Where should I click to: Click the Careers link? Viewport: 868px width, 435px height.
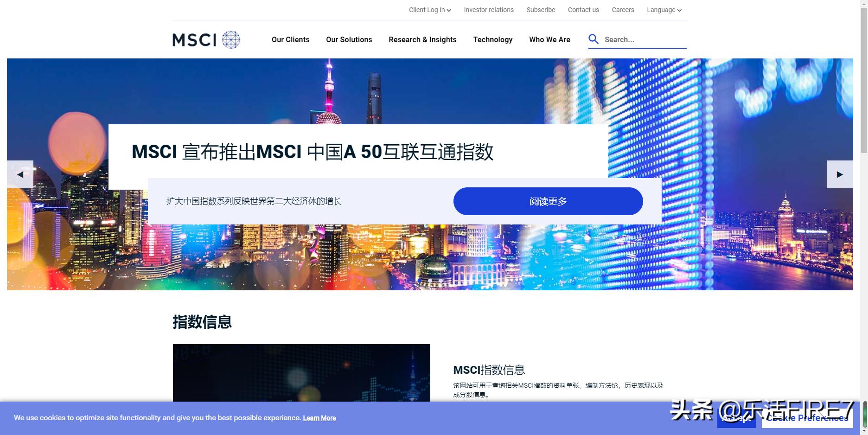coord(623,10)
